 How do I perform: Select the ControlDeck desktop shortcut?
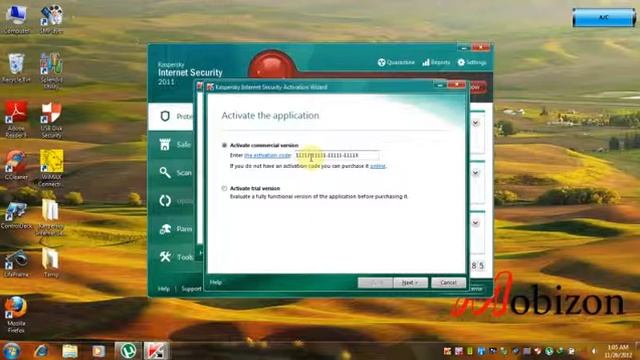coord(16,214)
